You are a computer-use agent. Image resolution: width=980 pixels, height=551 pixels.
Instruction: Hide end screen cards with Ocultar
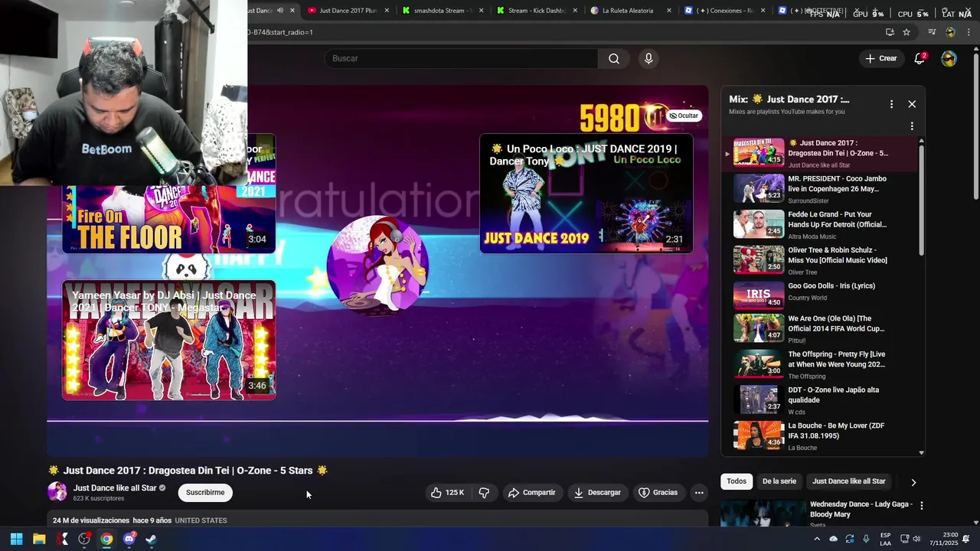pyautogui.click(x=684, y=116)
